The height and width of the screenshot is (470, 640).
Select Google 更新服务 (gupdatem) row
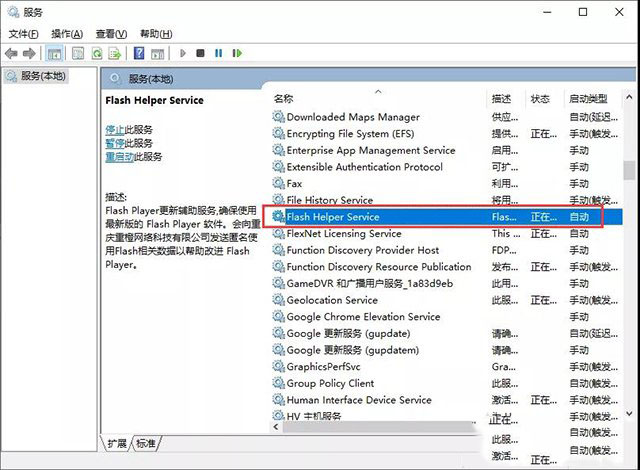point(447,350)
